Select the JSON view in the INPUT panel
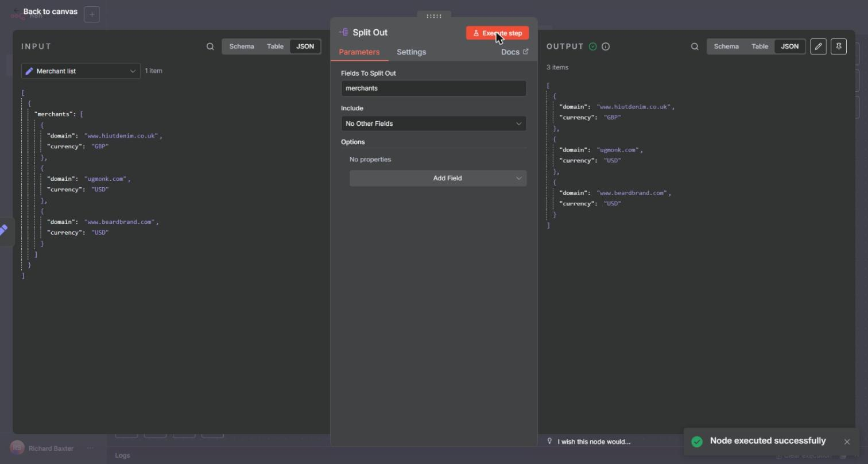 [x=305, y=47]
